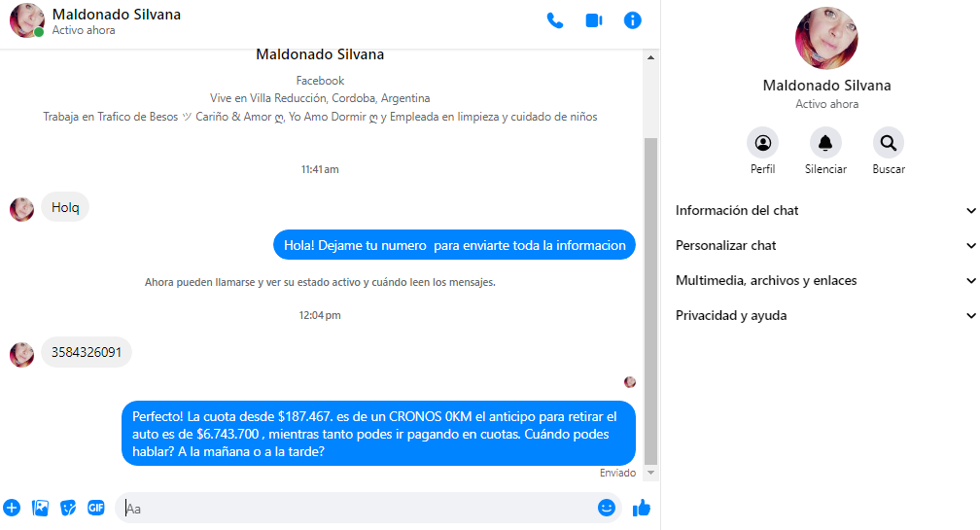Expand Personalizar chat section
The width and height of the screenshot is (980, 530).
(825, 246)
